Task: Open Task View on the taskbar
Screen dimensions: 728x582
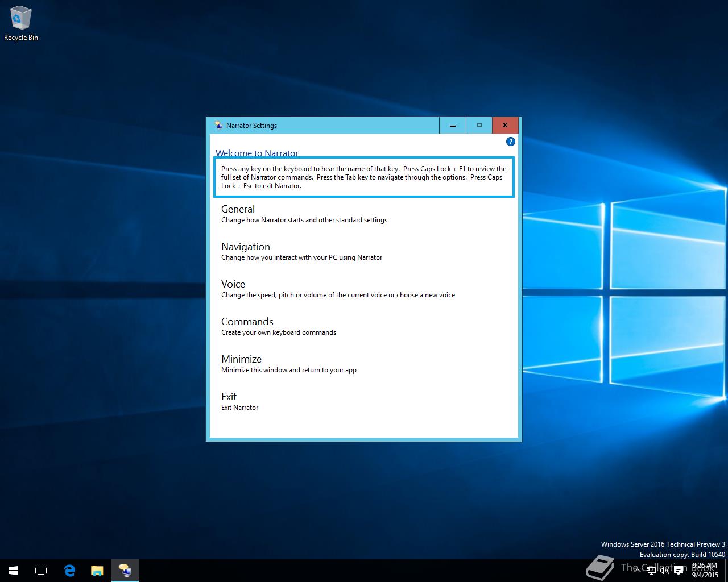Action: pos(41,571)
